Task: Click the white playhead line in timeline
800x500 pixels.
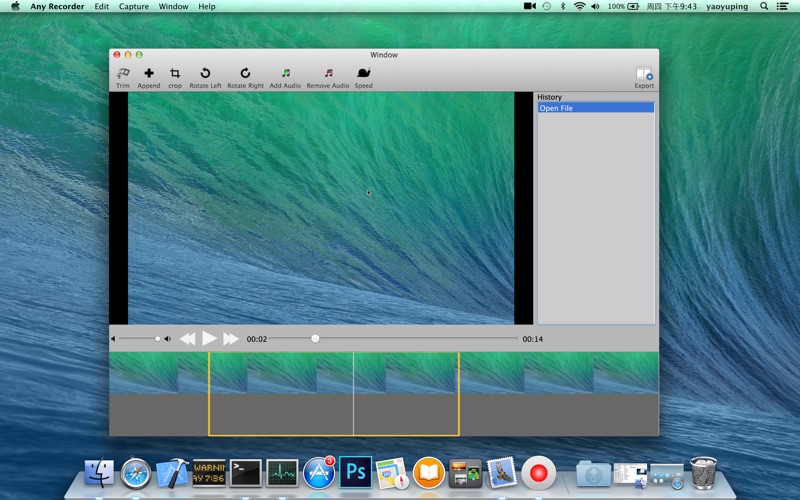Action: pyautogui.click(x=354, y=393)
